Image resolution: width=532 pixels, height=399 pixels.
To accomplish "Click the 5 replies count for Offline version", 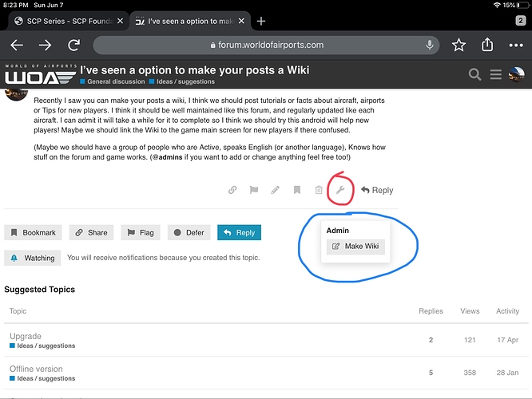I will [x=431, y=373].
